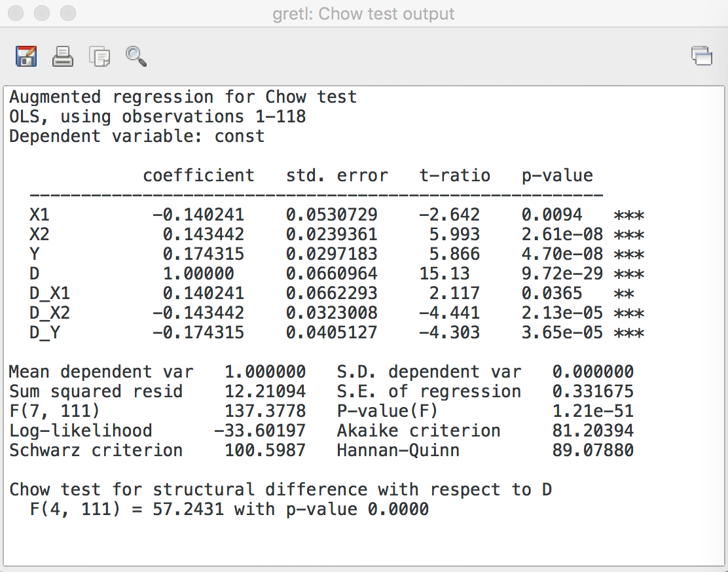
Task: Click Log-likelihood value -33.60197
Action: point(260,431)
